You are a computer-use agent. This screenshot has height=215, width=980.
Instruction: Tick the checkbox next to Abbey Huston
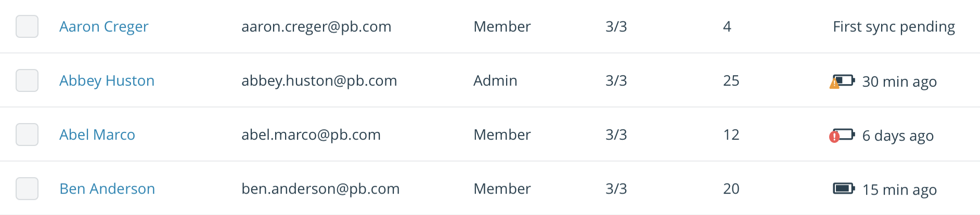27,80
